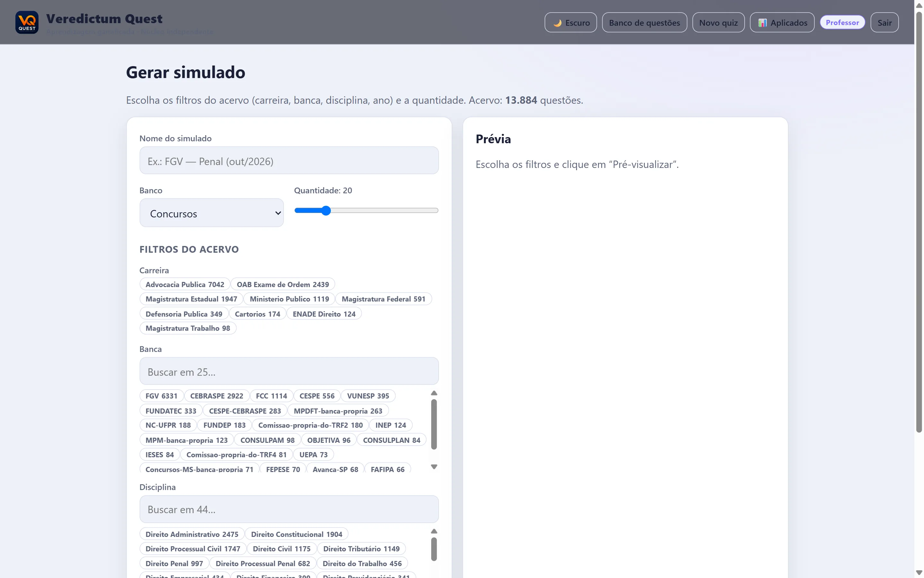This screenshot has width=924, height=578.
Task: Toggle the Magistratura Trabalho filter chip
Action: 188,328
